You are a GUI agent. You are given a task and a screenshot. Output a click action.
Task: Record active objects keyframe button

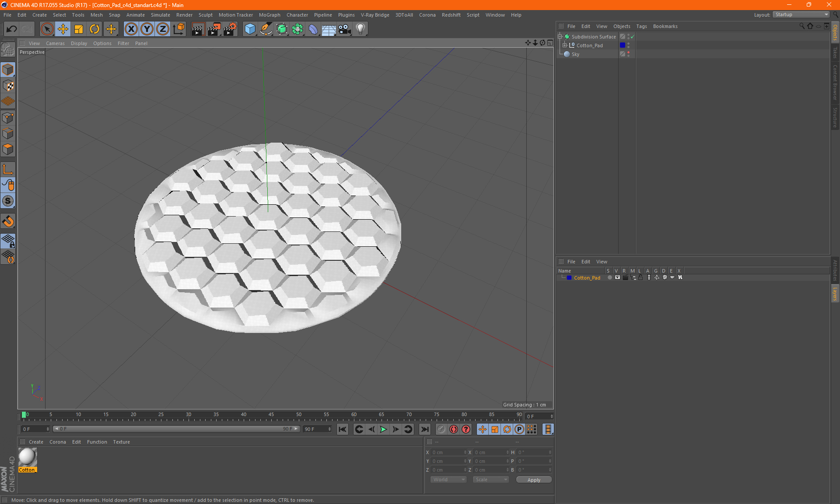tap(441, 429)
